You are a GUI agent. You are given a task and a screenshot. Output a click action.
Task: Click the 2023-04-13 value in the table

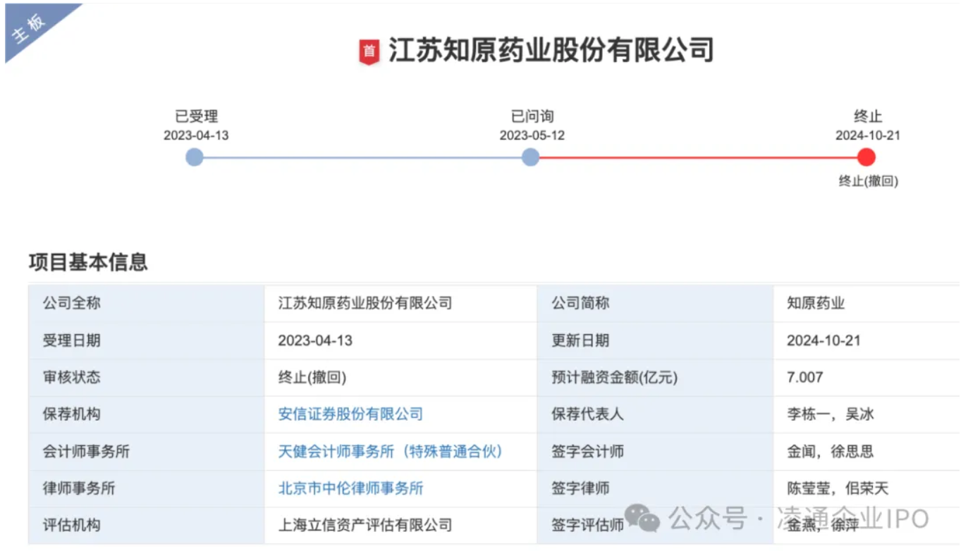(315, 341)
